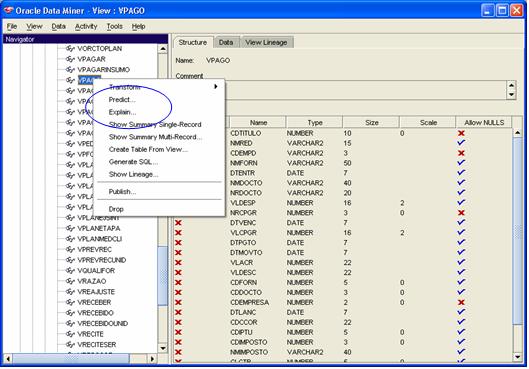Click Allow NULLS mark for CDEMPD
529x369 pixels.
click(x=461, y=153)
